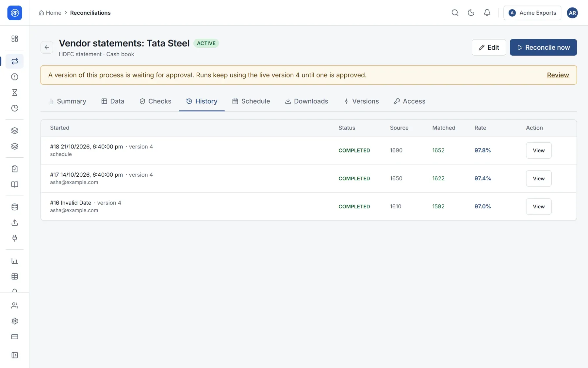Open the clipboard check icon in sidebar
The width and height of the screenshot is (588, 368).
point(15,169)
